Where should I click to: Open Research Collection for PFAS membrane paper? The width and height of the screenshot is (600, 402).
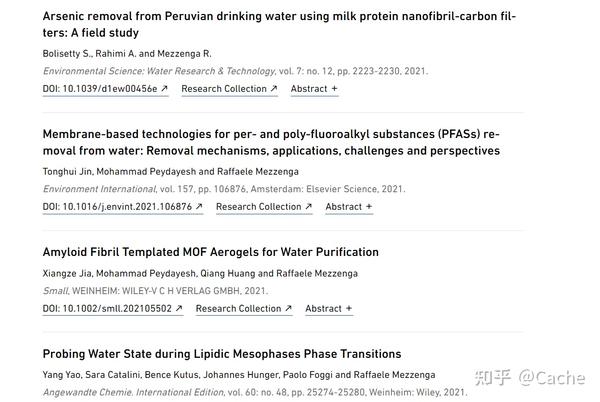coord(258,207)
